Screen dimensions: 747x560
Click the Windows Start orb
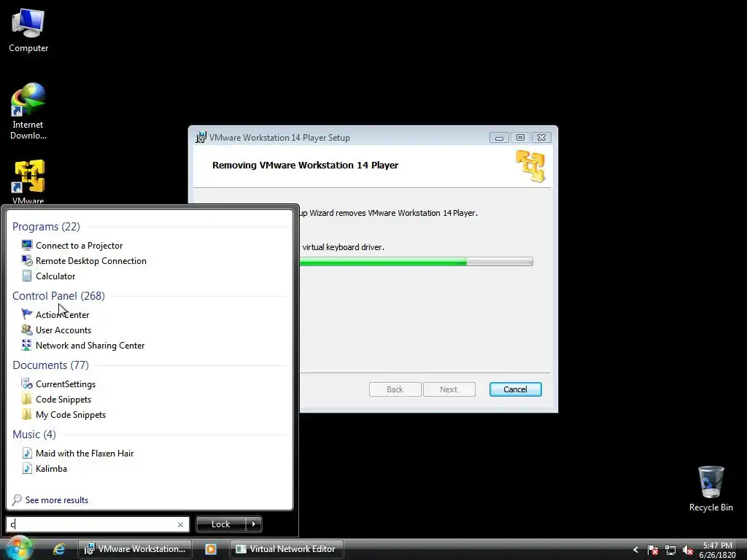(x=19, y=548)
